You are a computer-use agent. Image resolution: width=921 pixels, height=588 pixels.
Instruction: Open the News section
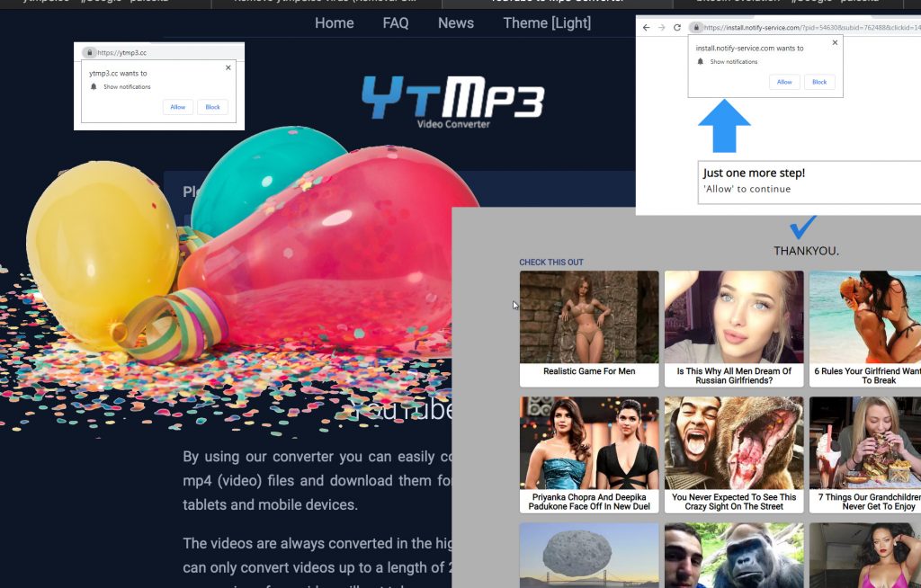[456, 23]
